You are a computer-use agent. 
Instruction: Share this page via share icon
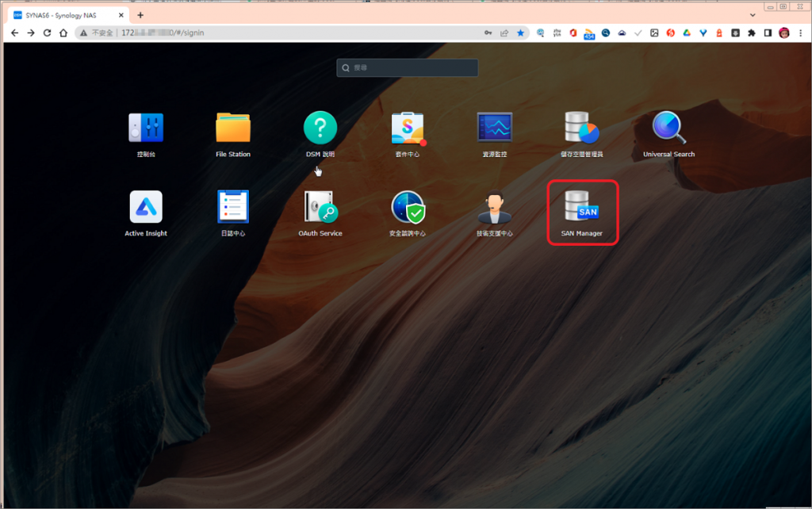click(x=504, y=33)
